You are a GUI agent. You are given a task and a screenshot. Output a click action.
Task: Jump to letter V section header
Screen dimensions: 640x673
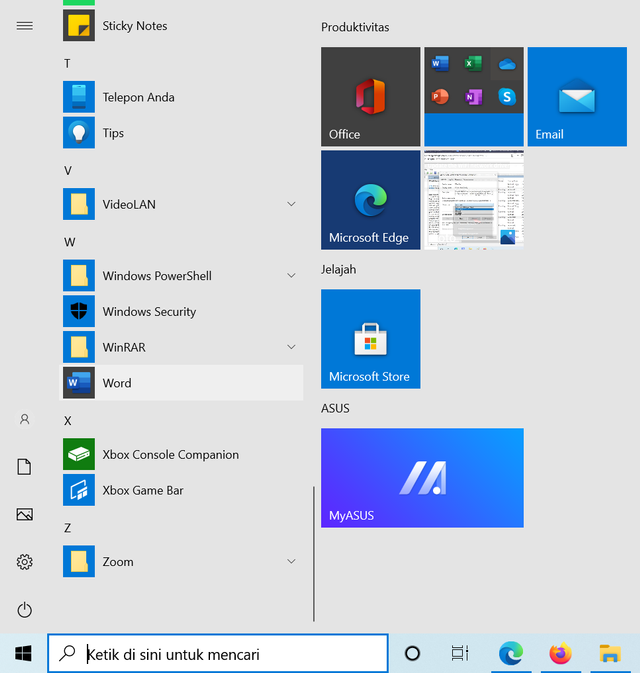click(68, 171)
